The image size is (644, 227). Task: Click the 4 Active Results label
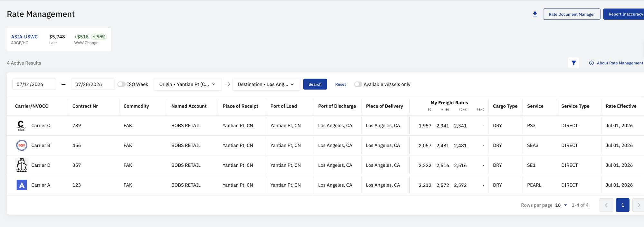tap(24, 63)
